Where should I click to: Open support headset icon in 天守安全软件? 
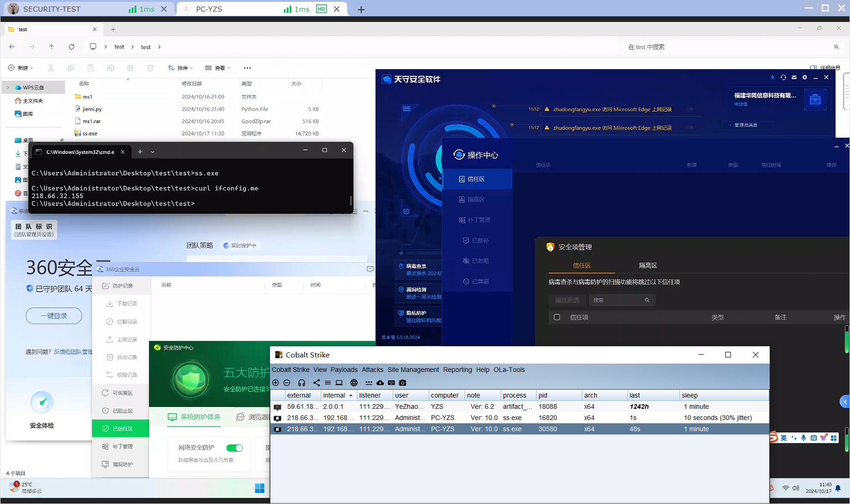[783, 77]
